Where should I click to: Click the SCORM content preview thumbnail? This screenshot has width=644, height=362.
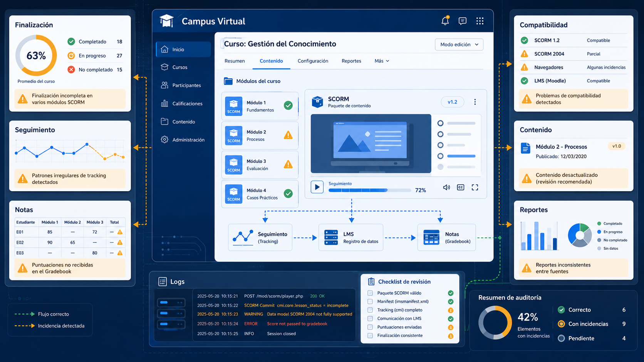tap(371, 143)
